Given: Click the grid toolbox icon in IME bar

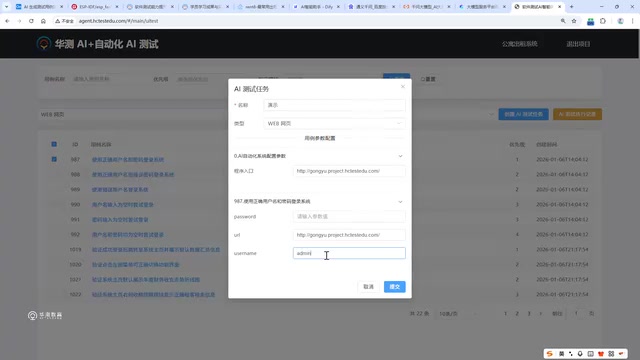Looking at the screenshot, I should (x=611, y=353).
